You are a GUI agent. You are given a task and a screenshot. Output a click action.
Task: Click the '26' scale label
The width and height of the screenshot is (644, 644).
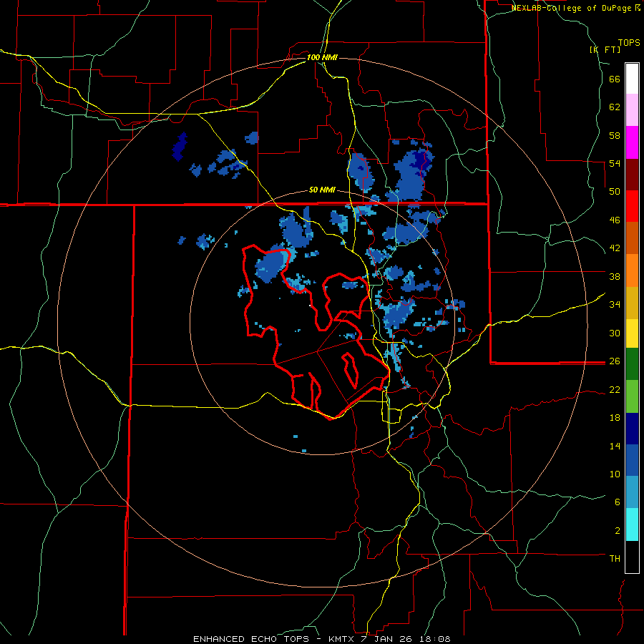(615, 361)
